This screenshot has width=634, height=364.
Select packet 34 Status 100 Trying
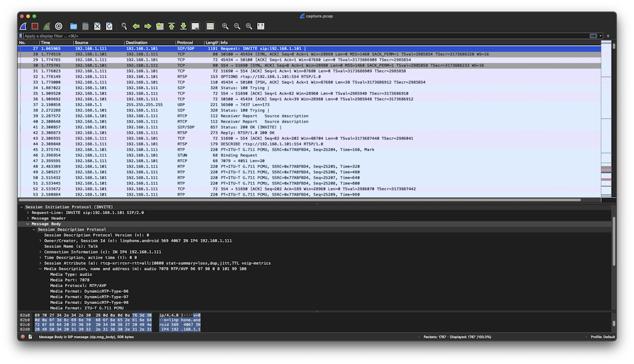(310, 88)
